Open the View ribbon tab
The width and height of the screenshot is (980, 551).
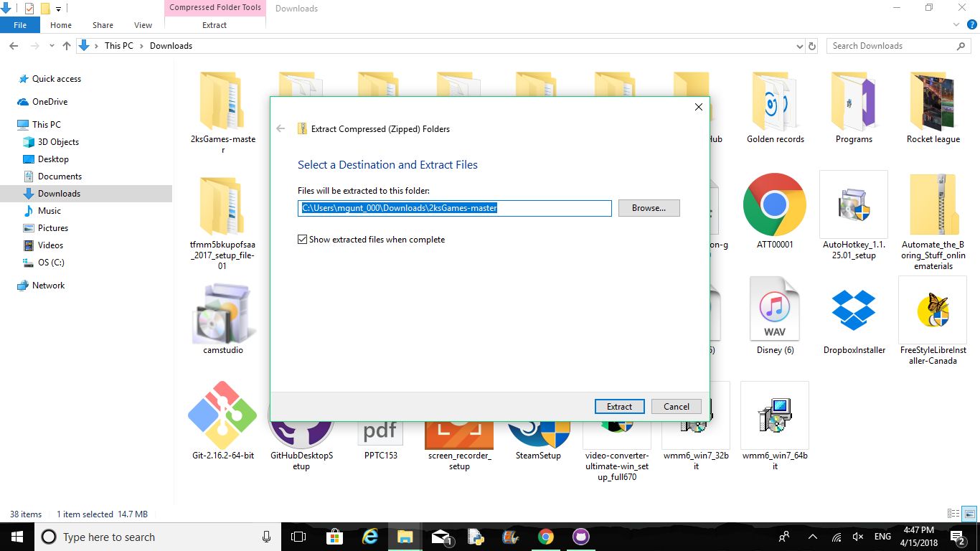(x=143, y=25)
